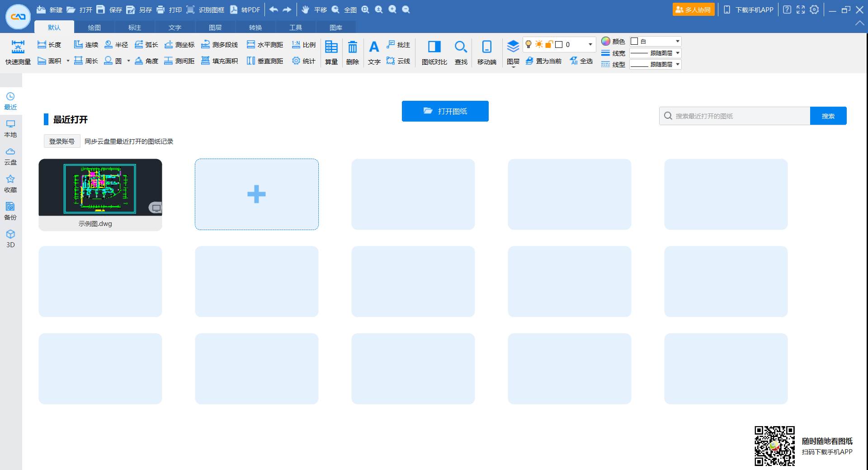Select the 半径 radius tool

[x=116, y=45]
